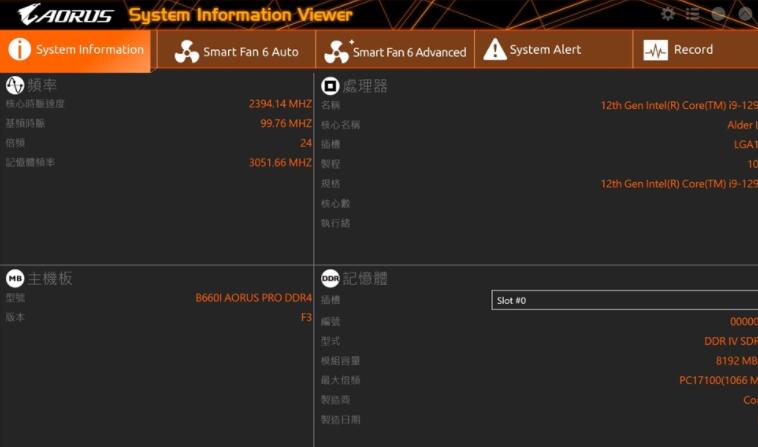Click the CPU chip icon beside 處理器

click(x=330, y=86)
